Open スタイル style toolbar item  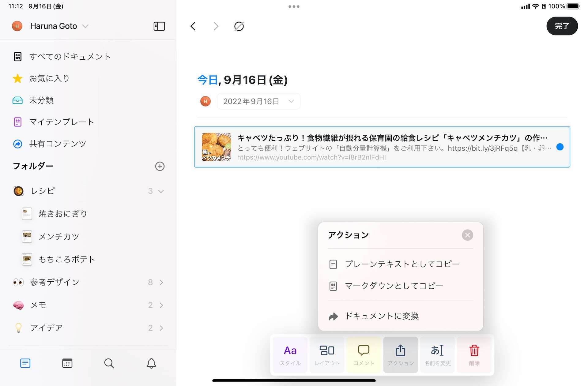290,355
